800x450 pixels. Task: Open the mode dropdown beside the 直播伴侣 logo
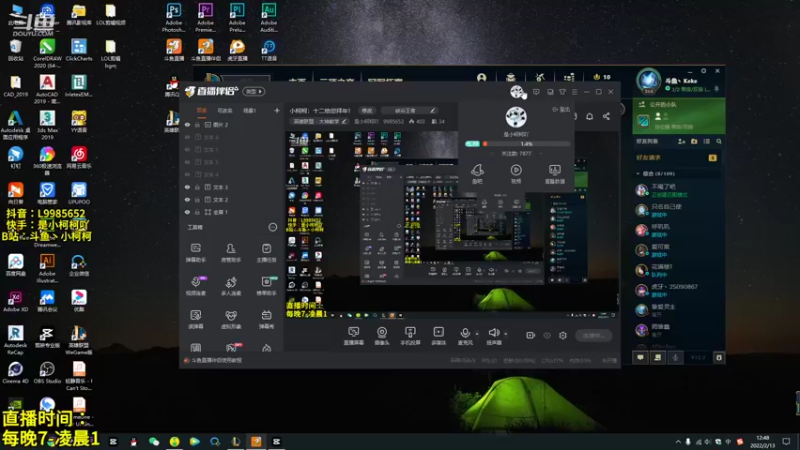pyautogui.click(x=254, y=92)
